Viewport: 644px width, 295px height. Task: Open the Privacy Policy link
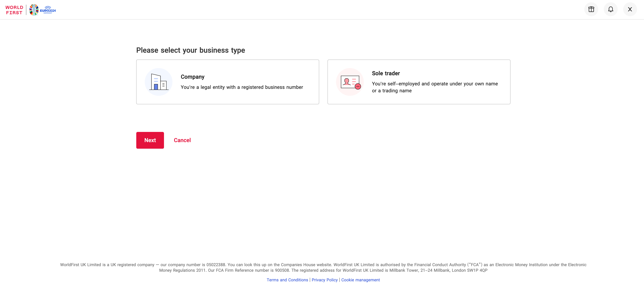pyautogui.click(x=325, y=280)
